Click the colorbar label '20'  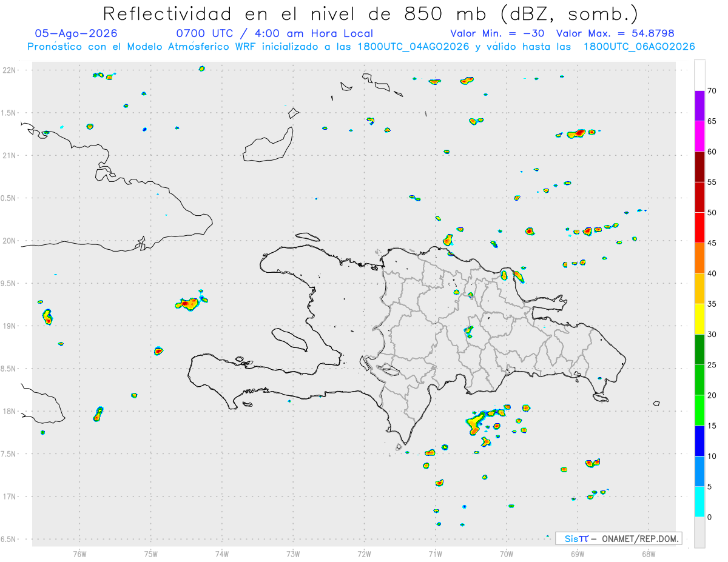pos(712,395)
